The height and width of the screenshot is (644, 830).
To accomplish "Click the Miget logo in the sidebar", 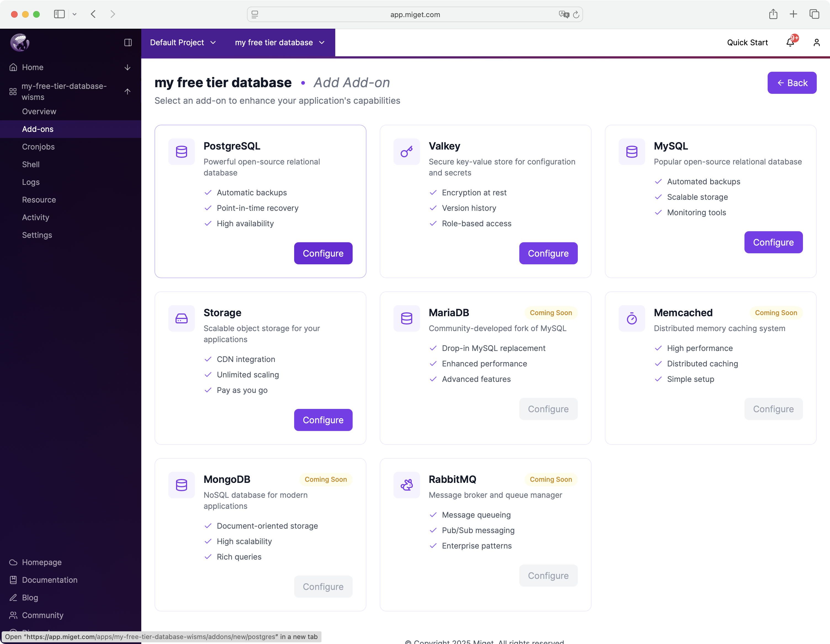I will [20, 42].
